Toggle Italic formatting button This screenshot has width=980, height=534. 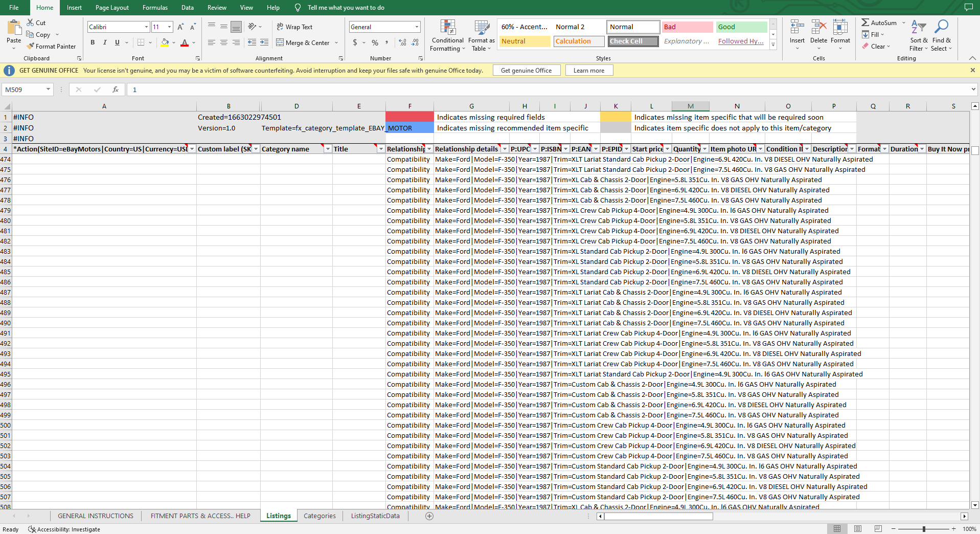pyautogui.click(x=105, y=42)
